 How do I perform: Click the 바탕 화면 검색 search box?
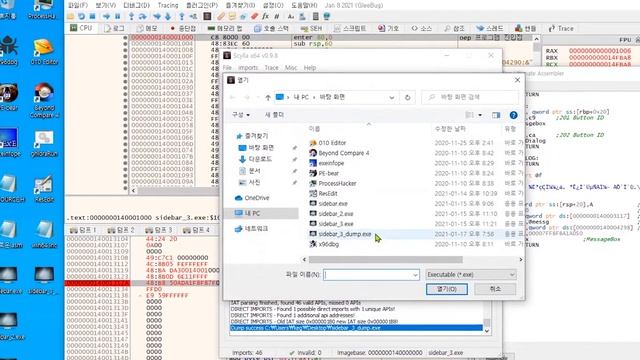[470, 97]
